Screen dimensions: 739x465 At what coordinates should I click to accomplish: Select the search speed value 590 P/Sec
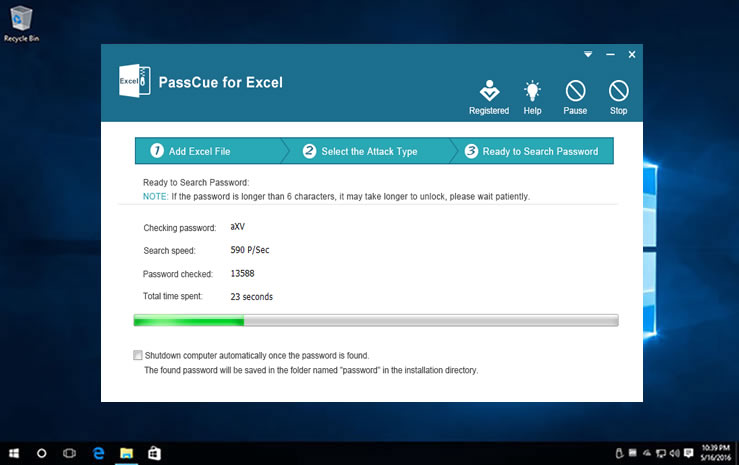point(250,250)
